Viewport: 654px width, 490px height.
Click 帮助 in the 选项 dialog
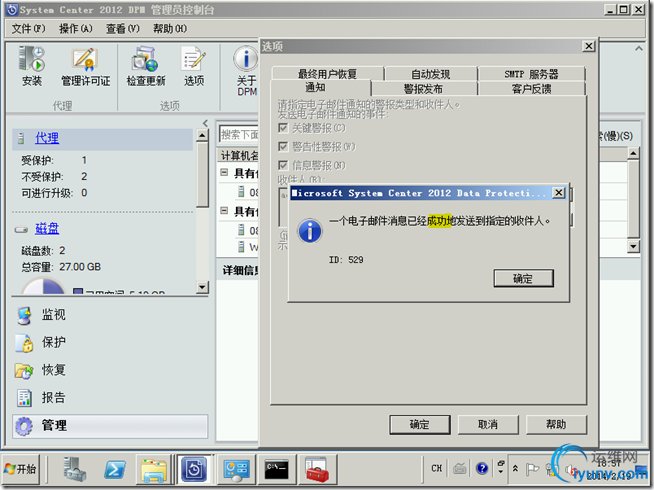(x=556, y=425)
